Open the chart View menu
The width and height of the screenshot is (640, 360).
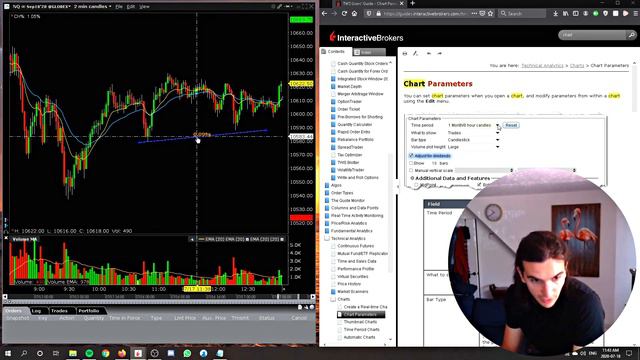coord(144,7)
